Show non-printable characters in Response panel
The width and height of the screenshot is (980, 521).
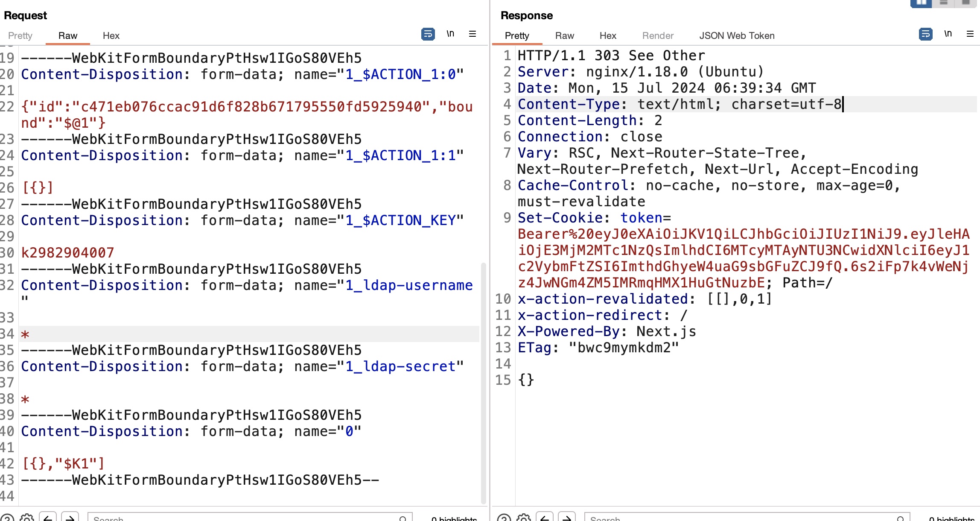pyautogui.click(x=948, y=34)
